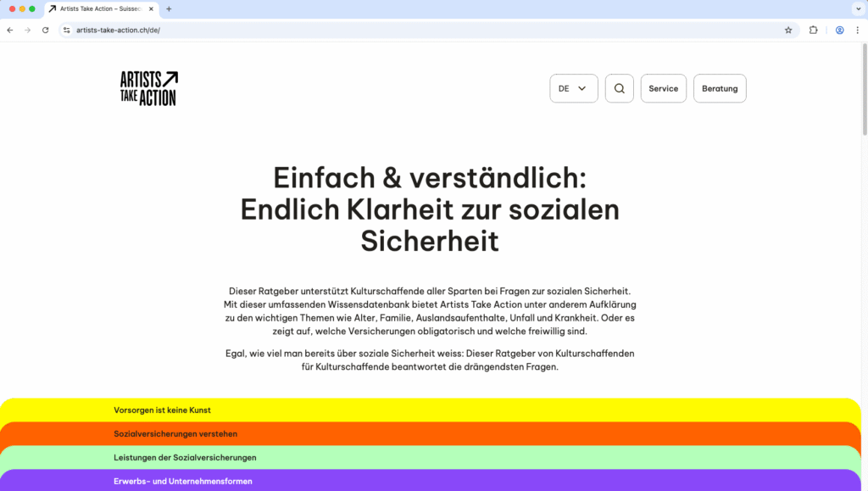
Task: Open the Chrome profile avatar icon
Action: (x=839, y=30)
